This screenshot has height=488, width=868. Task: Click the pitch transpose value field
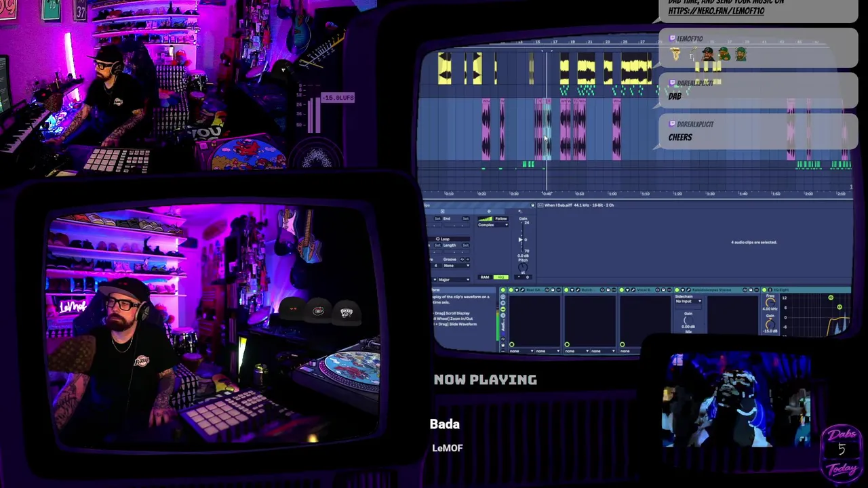523,277
